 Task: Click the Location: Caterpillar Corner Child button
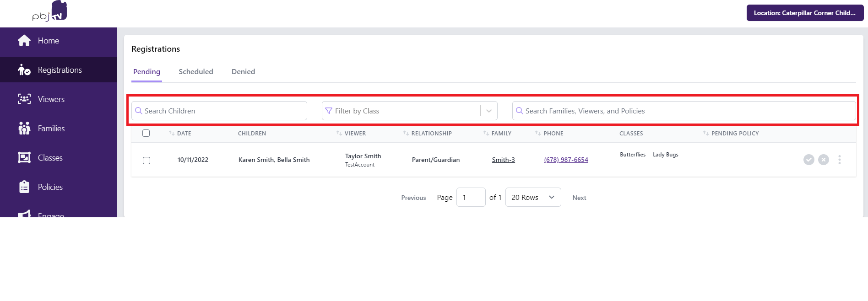point(805,13)
